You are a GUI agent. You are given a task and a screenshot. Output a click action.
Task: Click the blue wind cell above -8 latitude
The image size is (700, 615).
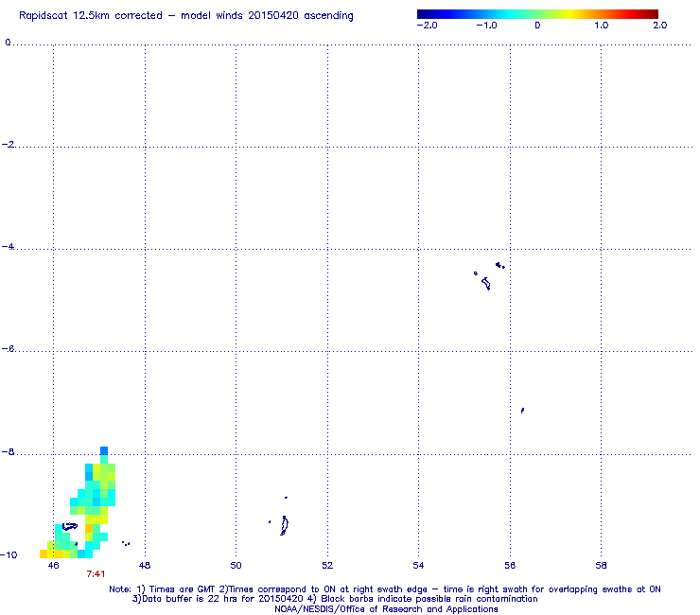[104, 450]
